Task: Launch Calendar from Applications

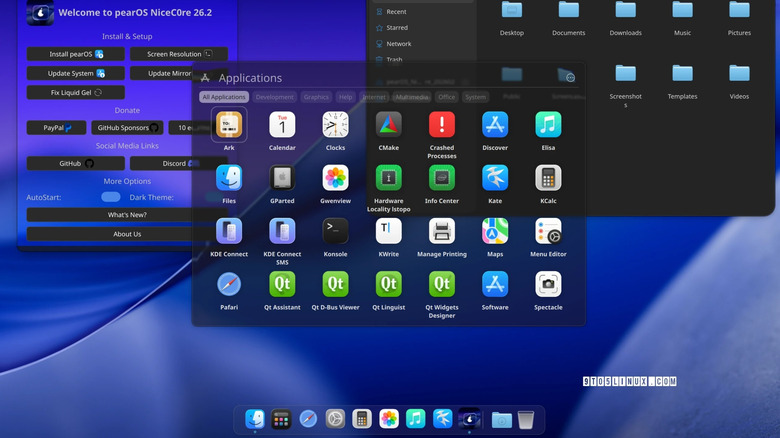Action: (282, 125)
